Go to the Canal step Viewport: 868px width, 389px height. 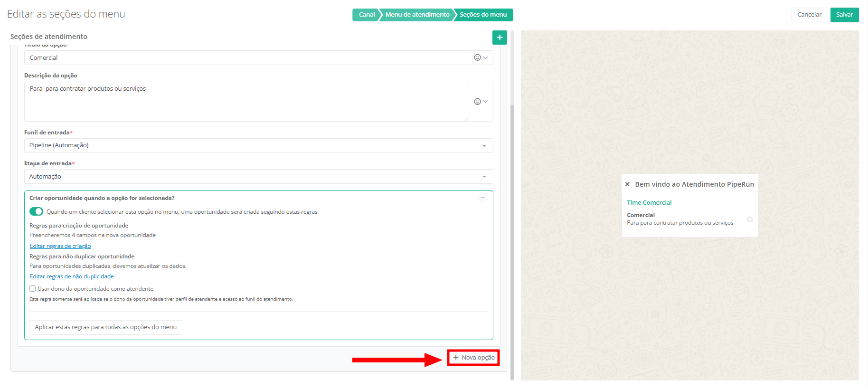pyautogui.click(x=366, y=15)
